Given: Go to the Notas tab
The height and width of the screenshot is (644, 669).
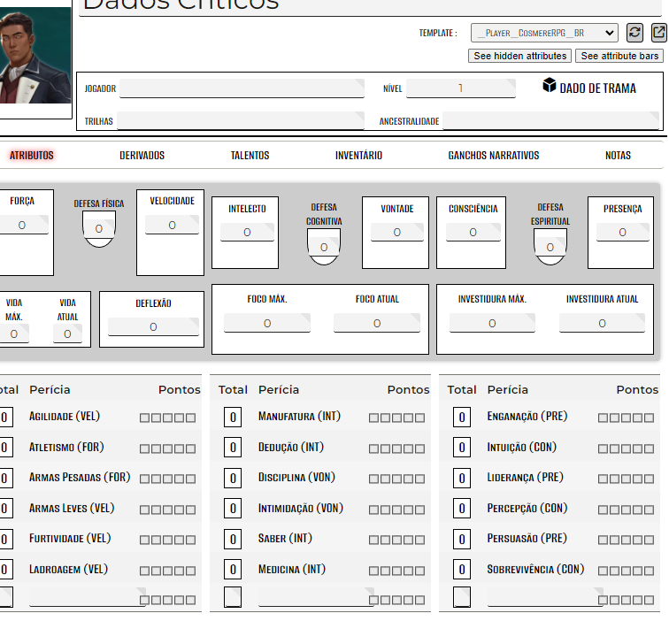Looking at the screenshot, I should [x=618, y=155].
